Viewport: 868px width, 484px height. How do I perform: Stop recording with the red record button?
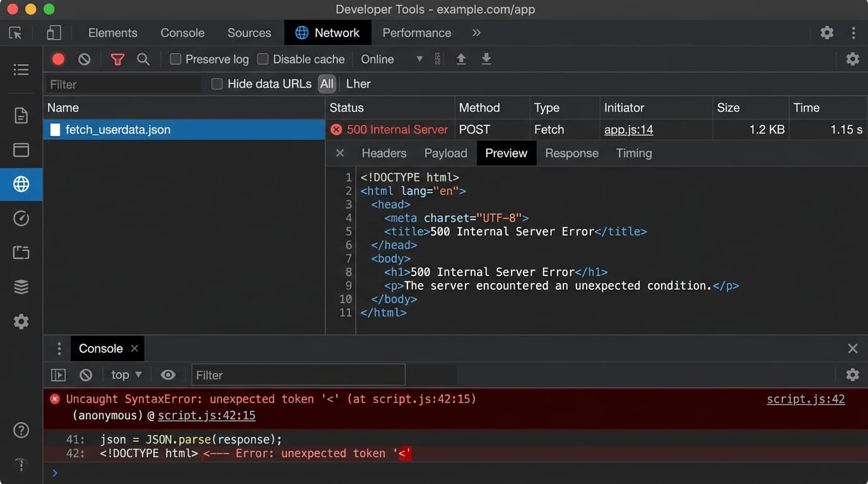pyautogui.click(x=58, y=59)
